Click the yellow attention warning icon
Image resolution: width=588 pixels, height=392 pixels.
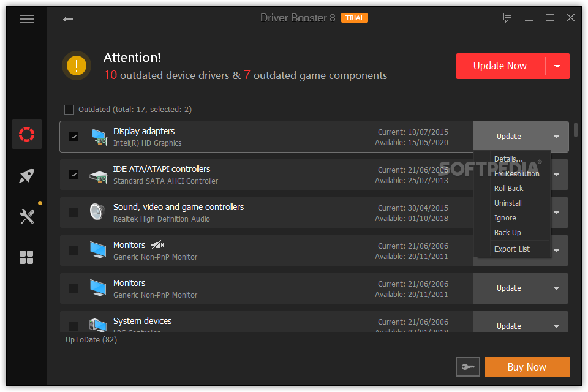pos(77,66)
